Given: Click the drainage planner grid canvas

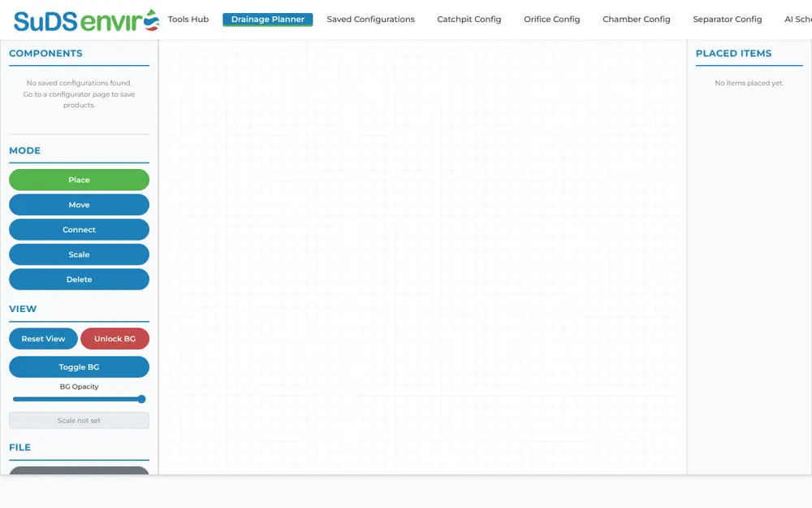Looking at the screenshot, I should pyautogui.click(x=422, y=257).
